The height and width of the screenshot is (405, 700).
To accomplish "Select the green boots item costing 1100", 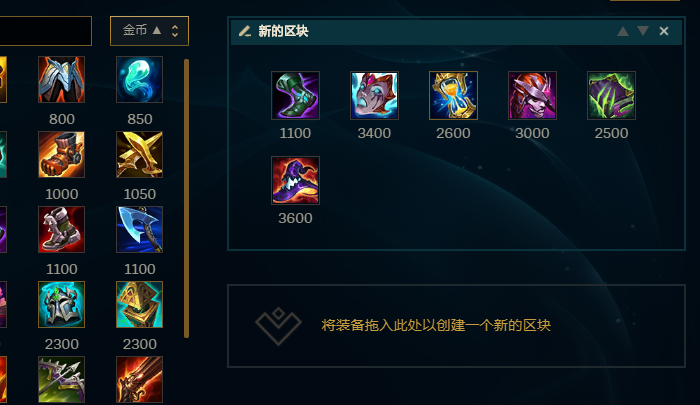I will [295, 95].
